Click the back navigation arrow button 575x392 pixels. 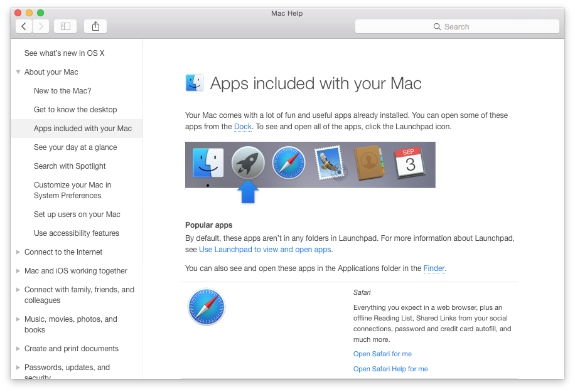point(24,26)
